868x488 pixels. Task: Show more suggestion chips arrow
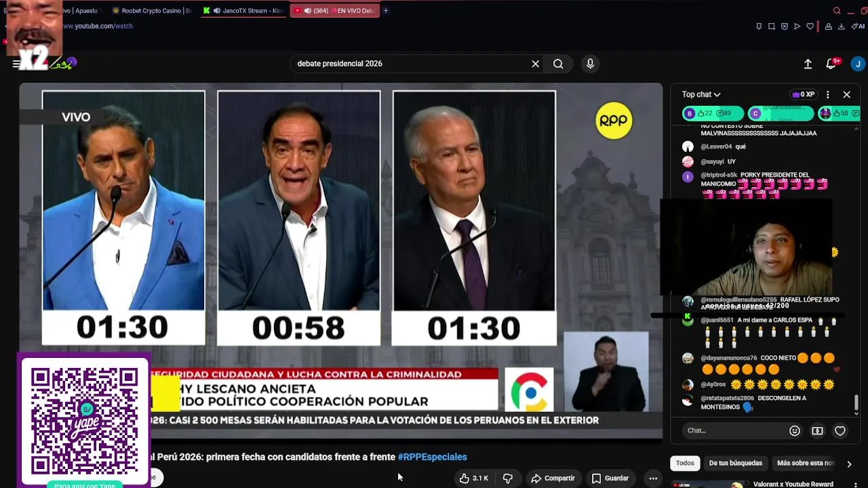[849, 464]
